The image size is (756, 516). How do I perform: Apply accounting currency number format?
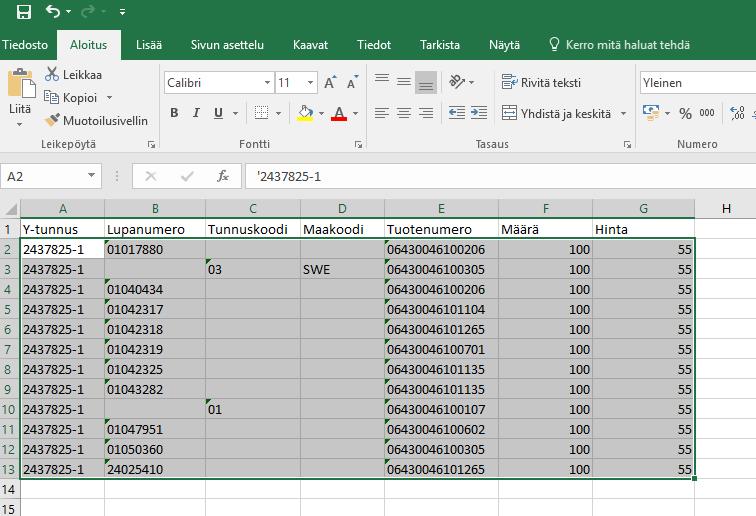[651, 113]
